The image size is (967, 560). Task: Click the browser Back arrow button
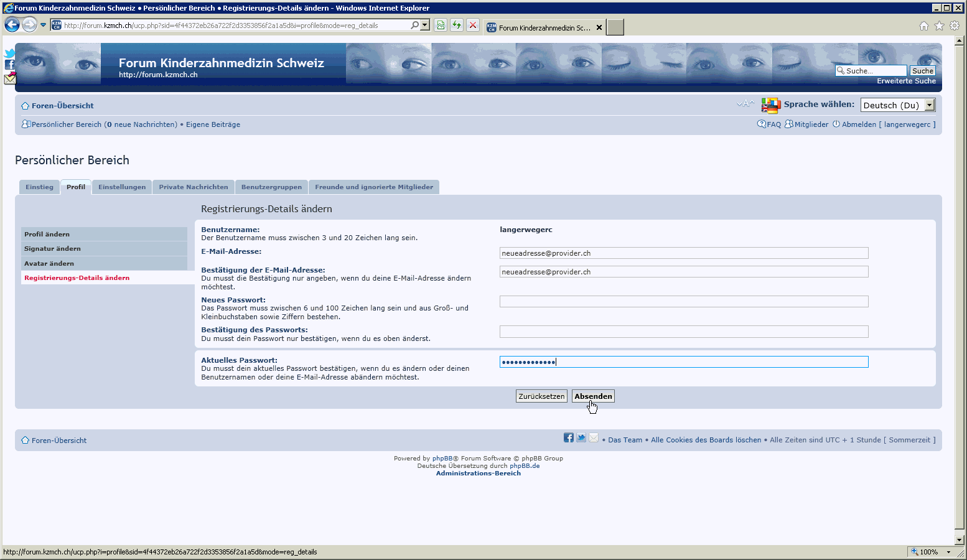point(12,26)
